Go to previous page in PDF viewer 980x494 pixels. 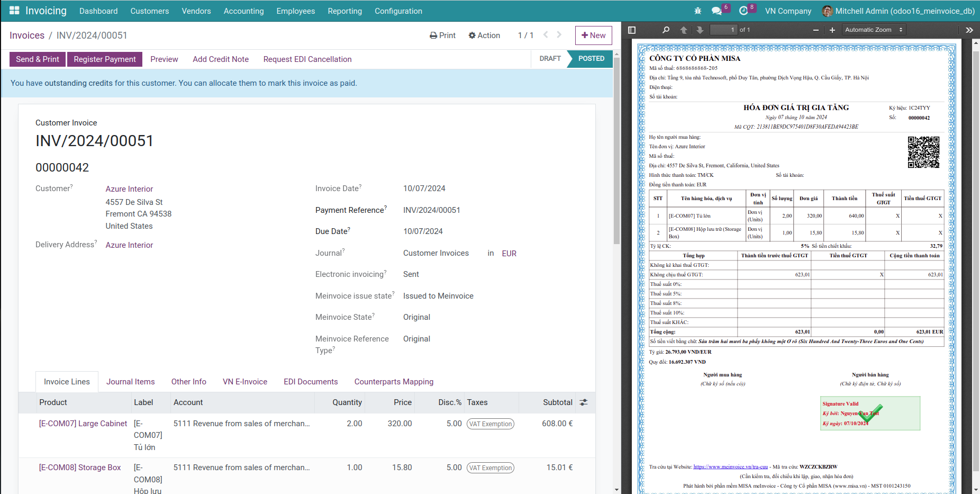coord(684,30)
